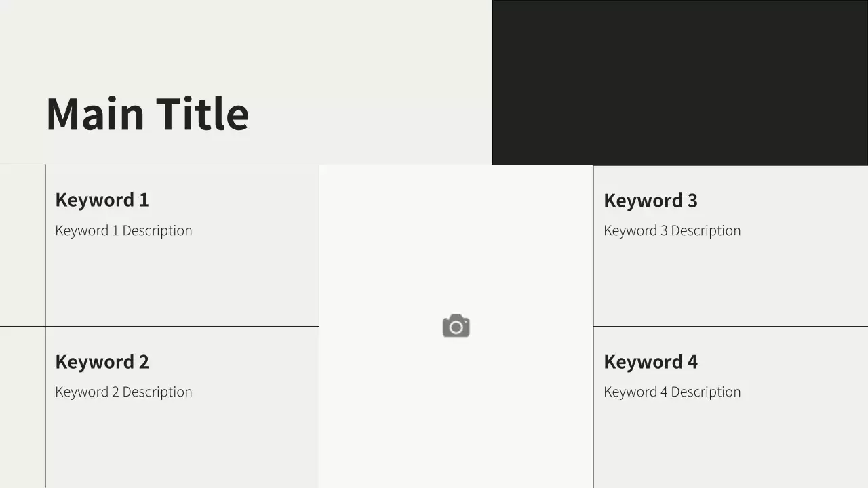Click the divider line between Keyword 1 and Keyword 2

182,326
